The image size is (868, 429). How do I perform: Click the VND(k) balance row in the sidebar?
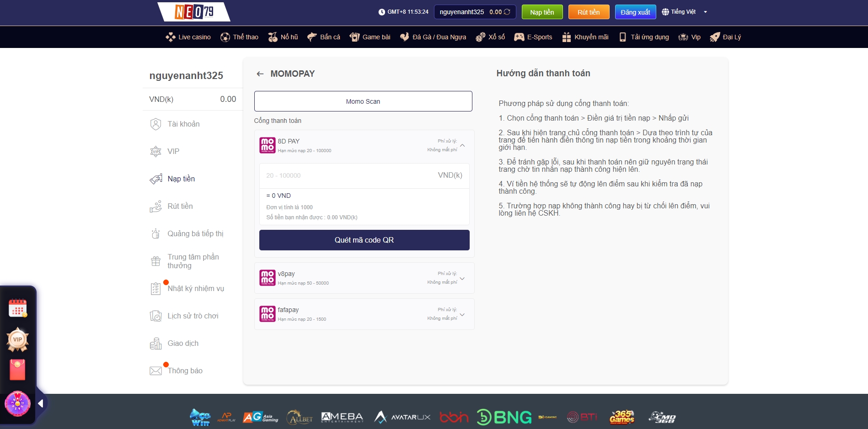pos(193,99)
